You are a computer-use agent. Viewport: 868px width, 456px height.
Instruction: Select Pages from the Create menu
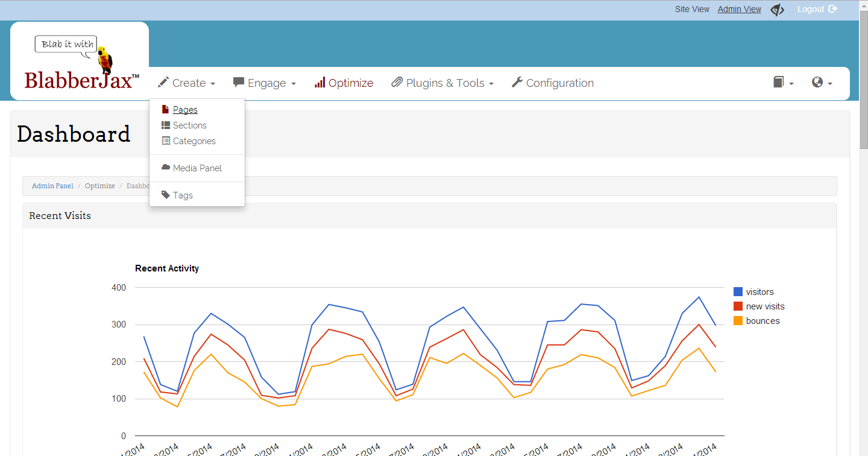point(185,110)
